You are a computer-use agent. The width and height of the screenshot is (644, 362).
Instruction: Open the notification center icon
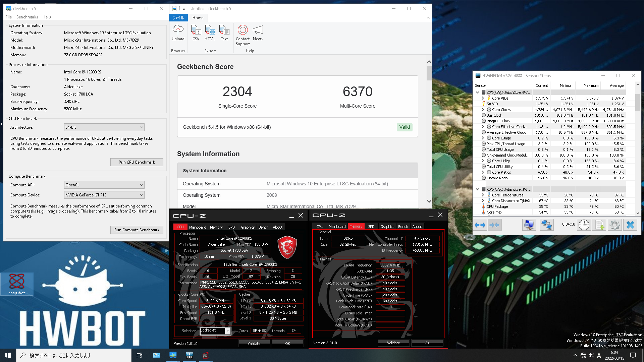tap(633, 355)
